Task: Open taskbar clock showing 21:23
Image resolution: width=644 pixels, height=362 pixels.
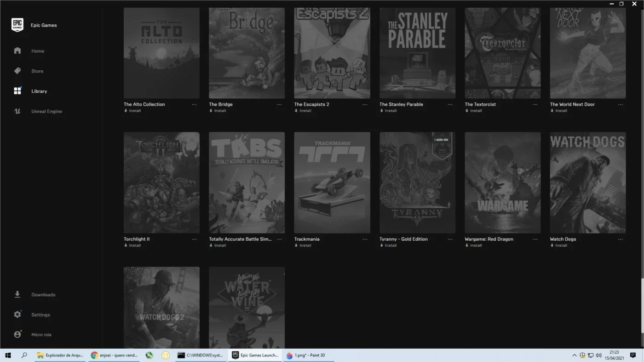Action: point(614,355)
